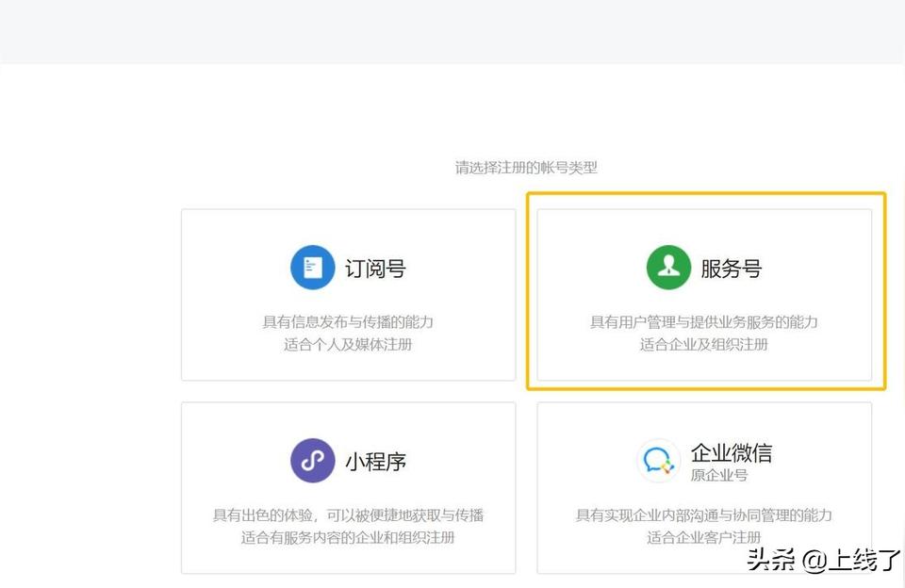The width and height of the screenshot is (905, 588).
Task: Select the 服务号 account type title
Action: pos(732,269)
